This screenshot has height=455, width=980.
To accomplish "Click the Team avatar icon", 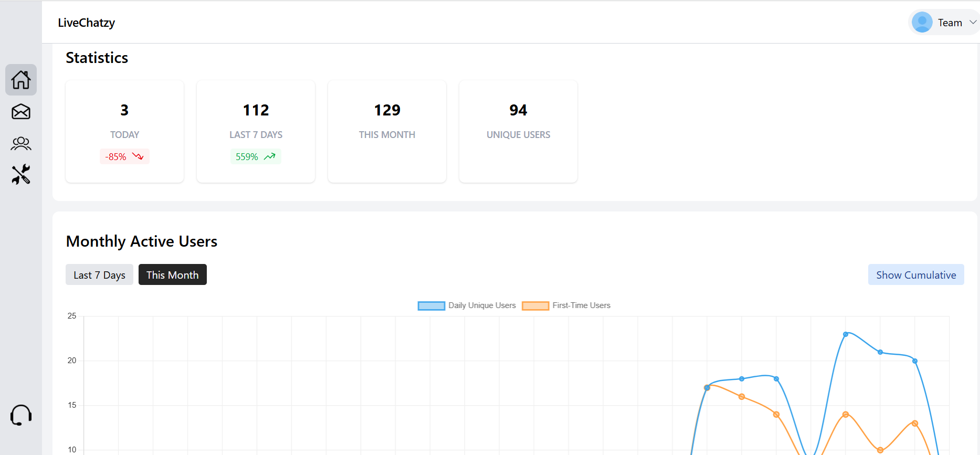I will 922,23.
